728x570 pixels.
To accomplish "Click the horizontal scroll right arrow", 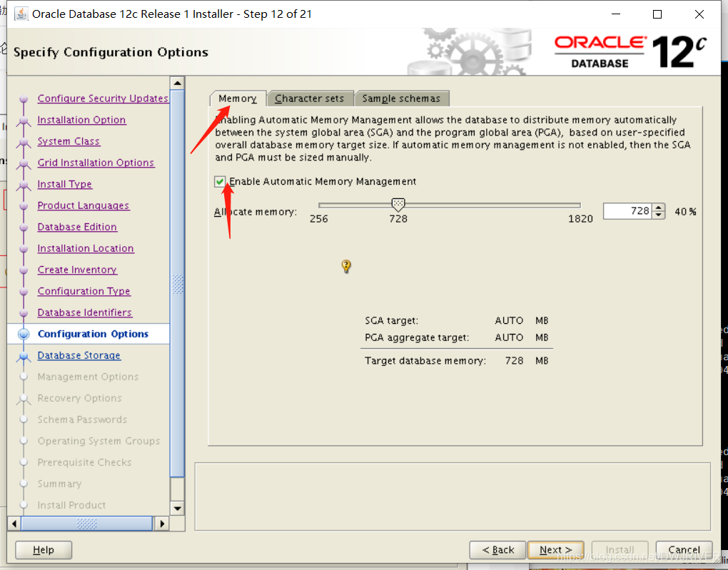I will coord(161,524).
